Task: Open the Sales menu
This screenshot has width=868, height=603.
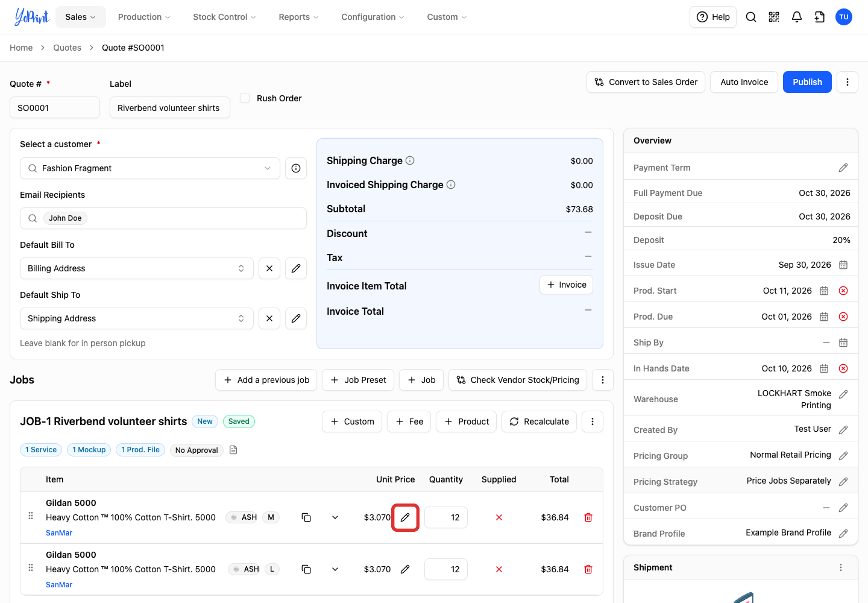Action: [x=81, y=17]
